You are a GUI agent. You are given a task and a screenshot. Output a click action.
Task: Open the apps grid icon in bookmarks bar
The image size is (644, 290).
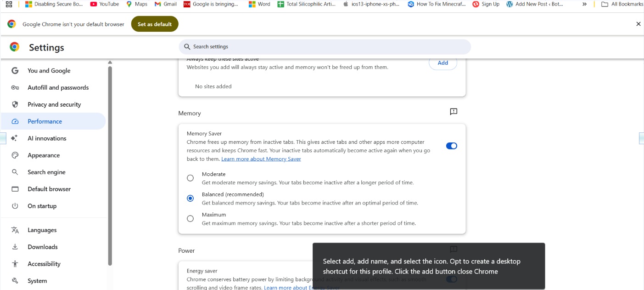click(x=9, y=4)
